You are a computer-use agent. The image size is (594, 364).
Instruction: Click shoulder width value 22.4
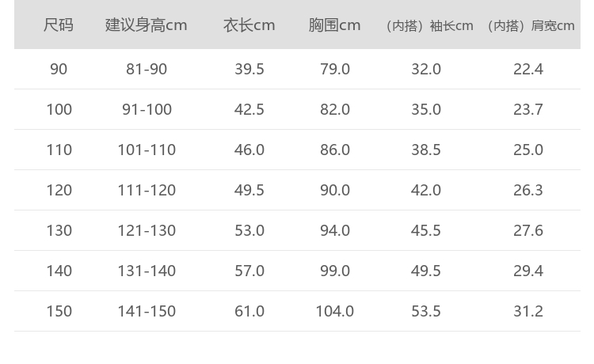point(528,69)
